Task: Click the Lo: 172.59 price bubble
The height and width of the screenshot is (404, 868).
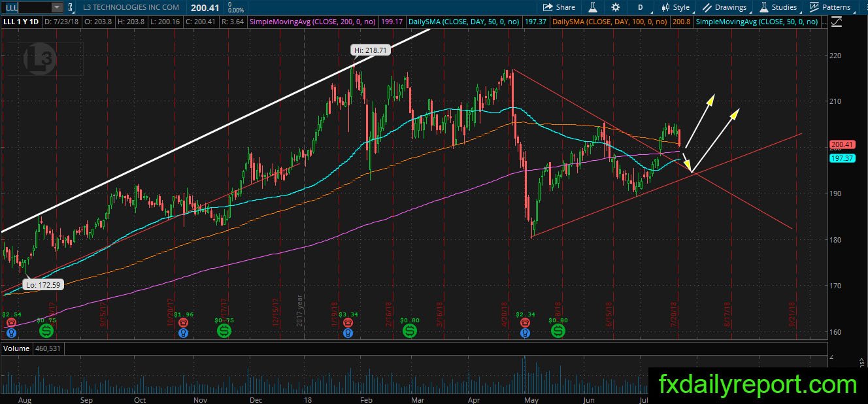Action: (x=42, y=285)
